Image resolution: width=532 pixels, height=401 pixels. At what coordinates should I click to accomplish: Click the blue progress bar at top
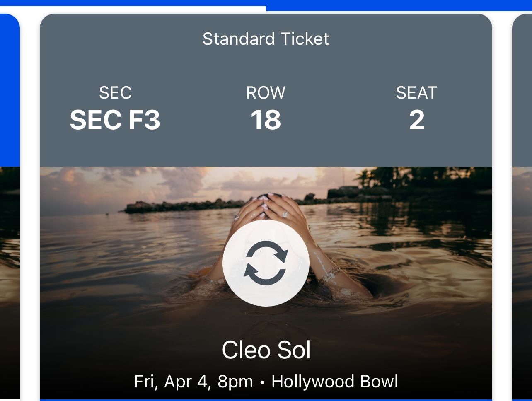pos(399,5)
